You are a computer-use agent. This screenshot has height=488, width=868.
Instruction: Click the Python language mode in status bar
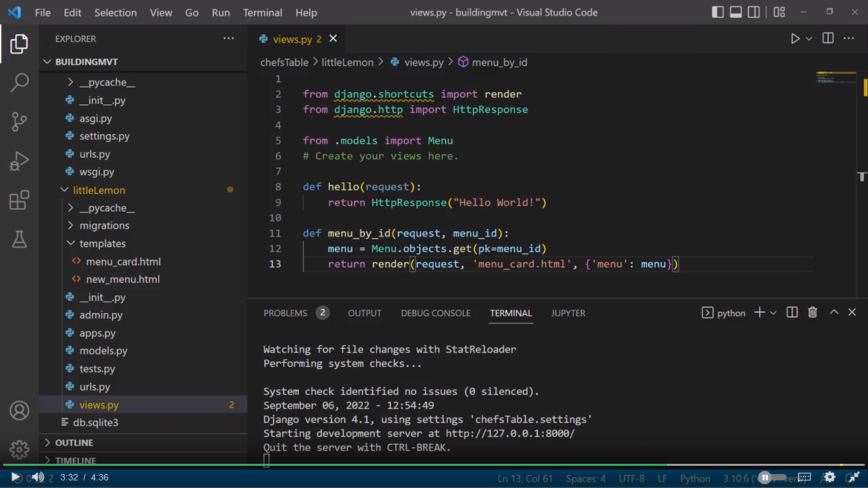695,478
